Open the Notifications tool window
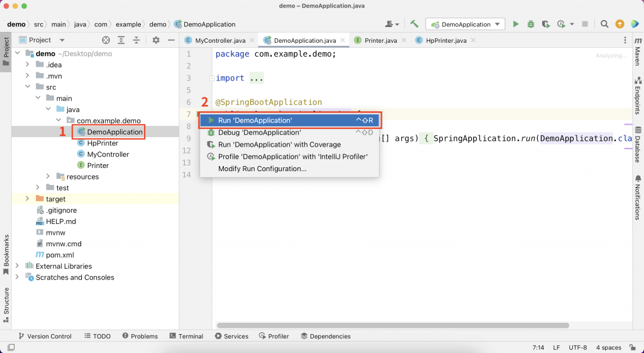The width and height of the screenshot is (644, 353). tap(638, 197)
